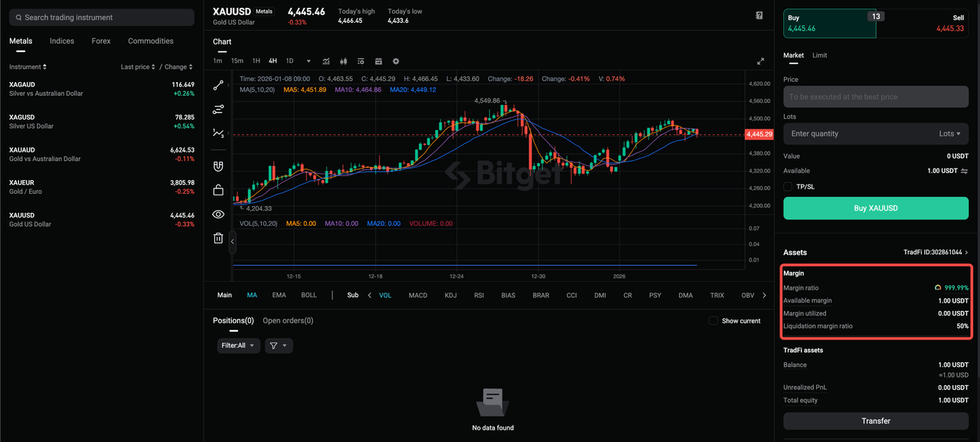Click the calendar icon on the chart toolbar

(378, 61)
